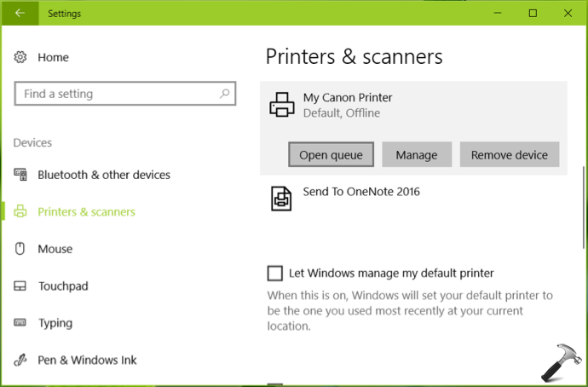This screenshot has width=588, height=387.
Task: Go back using the title bar arrow
Action: pyautogui.click(x=20, y=13)
